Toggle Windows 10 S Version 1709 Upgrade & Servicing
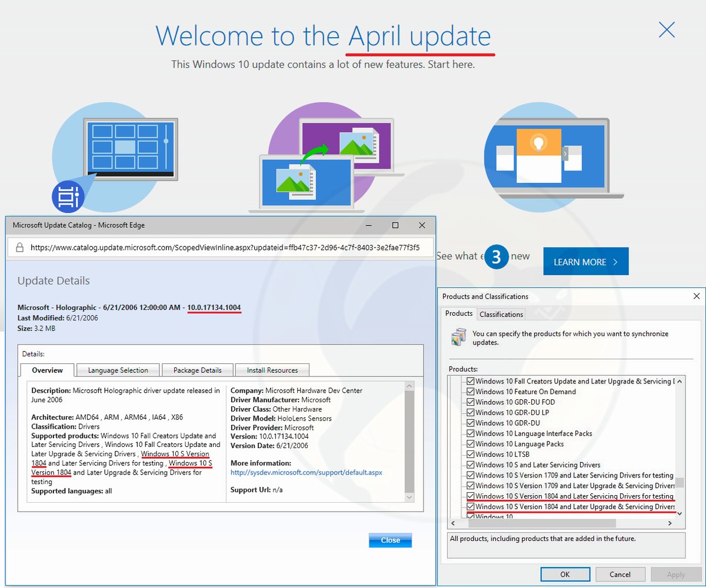 click(x=471, y=486)
